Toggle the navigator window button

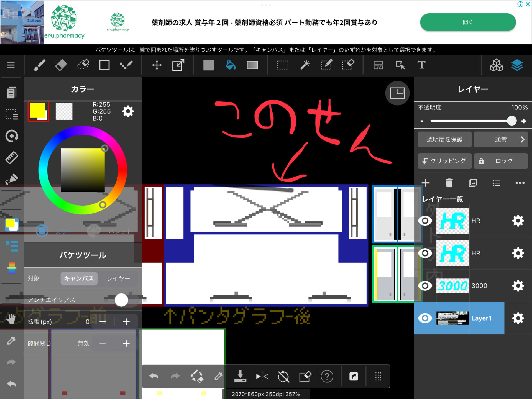click(x=397, y=93)
